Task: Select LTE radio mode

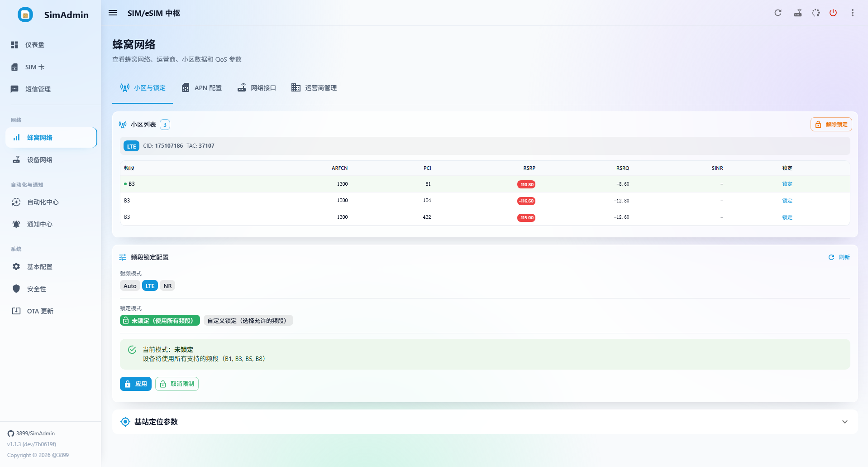Action: [x=150, y=286]
